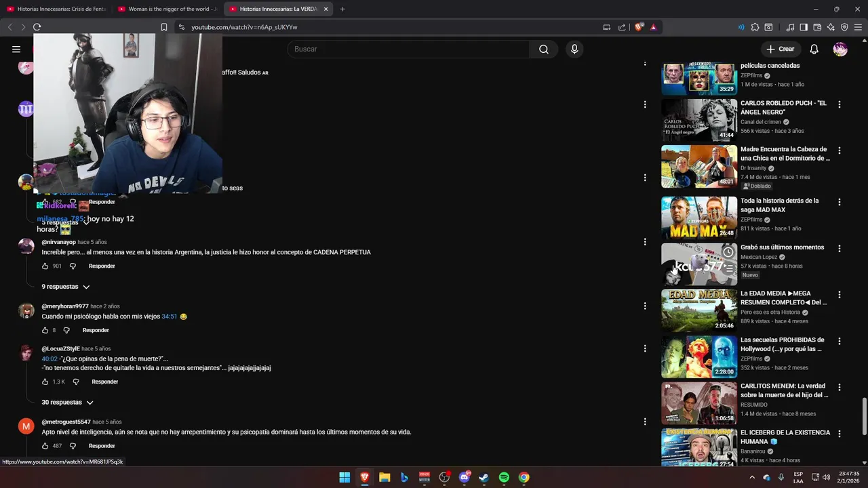Screen dimensions: 868x488
Task: Reply to @nirvanayop with Responder
Action: (x=102, y=266)
